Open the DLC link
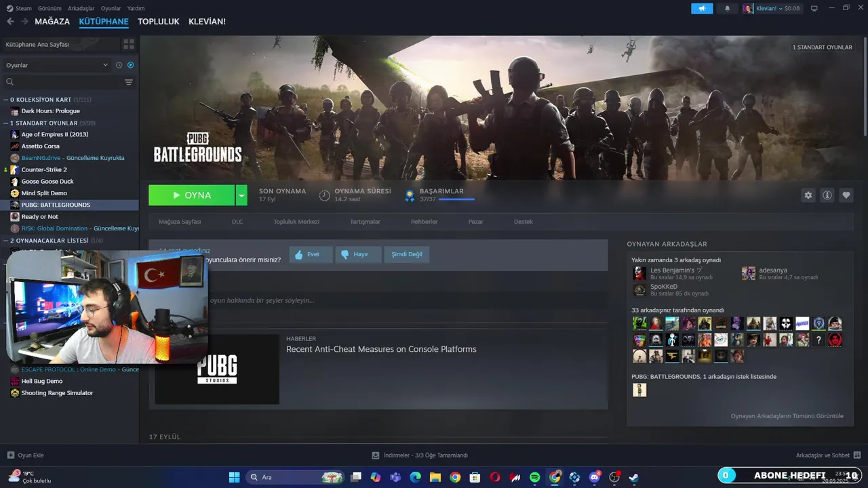Image resolution: width=868 pixels, height=488 pixels. click(x=237, y=222)
